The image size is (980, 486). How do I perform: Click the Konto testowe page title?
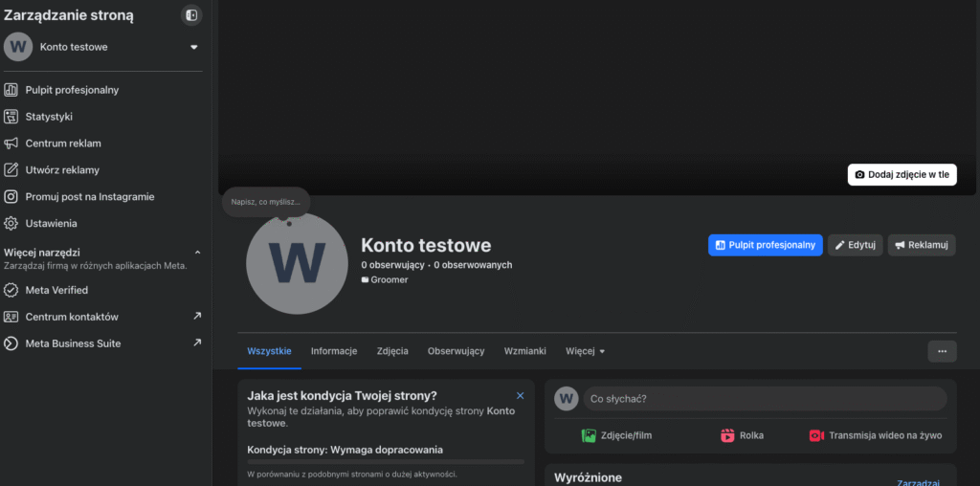pos(426,245)
